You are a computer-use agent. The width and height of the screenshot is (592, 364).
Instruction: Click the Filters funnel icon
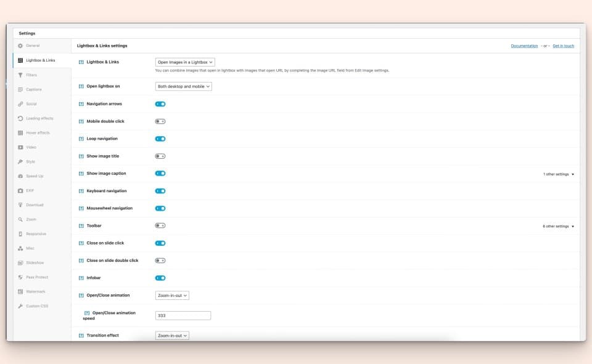pyautogui.click(x=20, y=75)
